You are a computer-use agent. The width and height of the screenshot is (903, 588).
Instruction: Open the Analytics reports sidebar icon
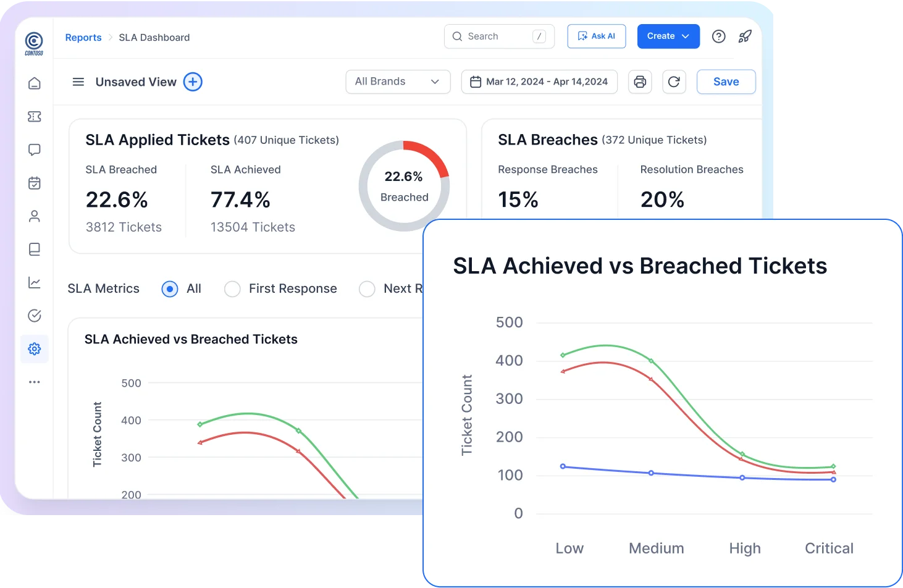[34, 282]
